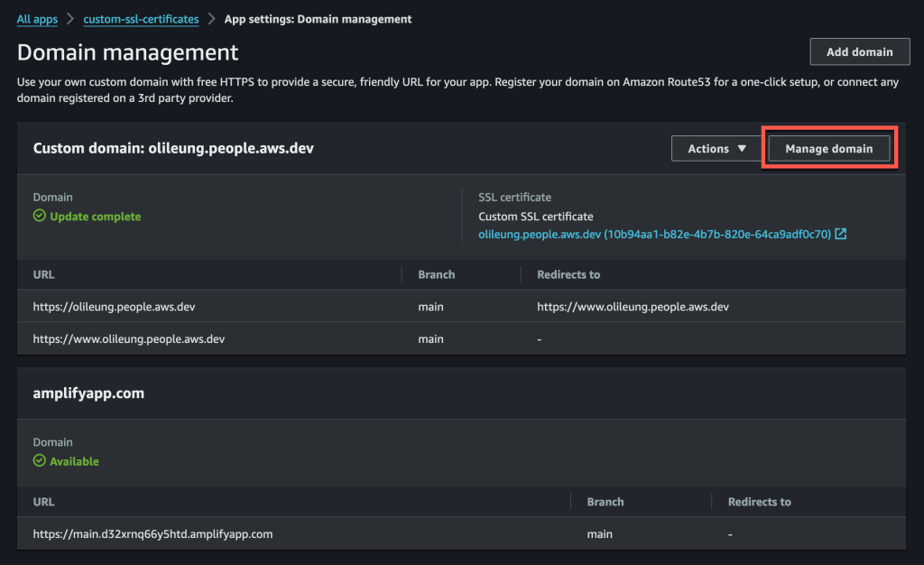Navigate back to All apps
This screenshot has height=565, width=924.
[37, 18]
